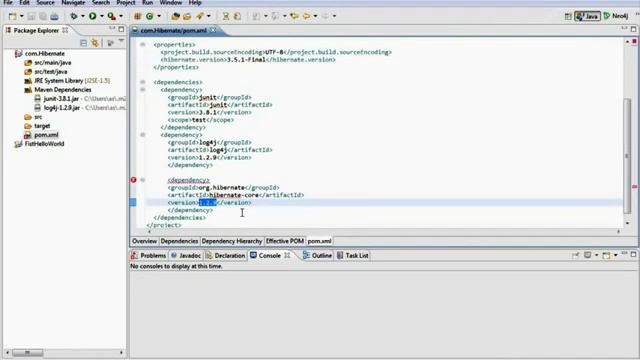Switch to the Java perspective

587,16
